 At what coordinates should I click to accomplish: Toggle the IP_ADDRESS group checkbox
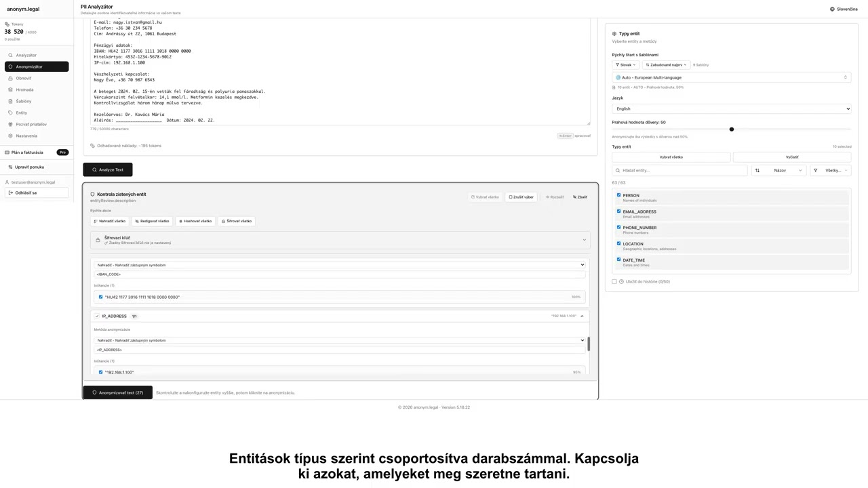click(97, 316)
